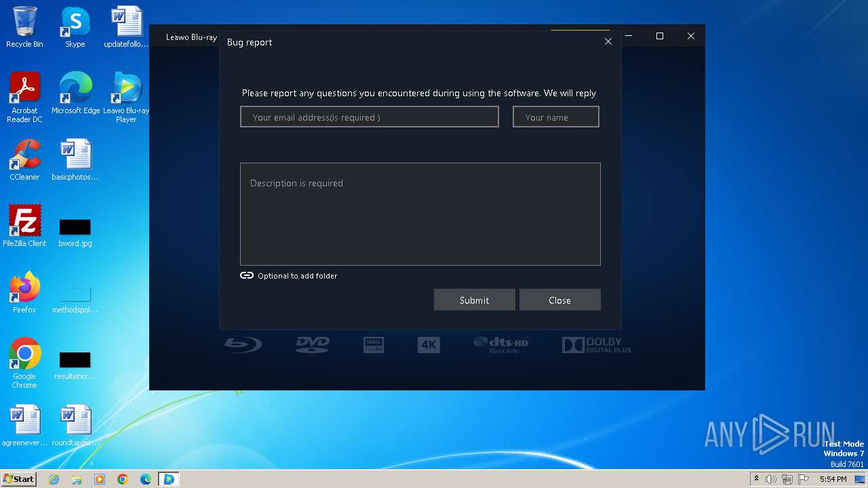Open basicphotos... Word document icon
868x488 pixels.
click(75, 160)
